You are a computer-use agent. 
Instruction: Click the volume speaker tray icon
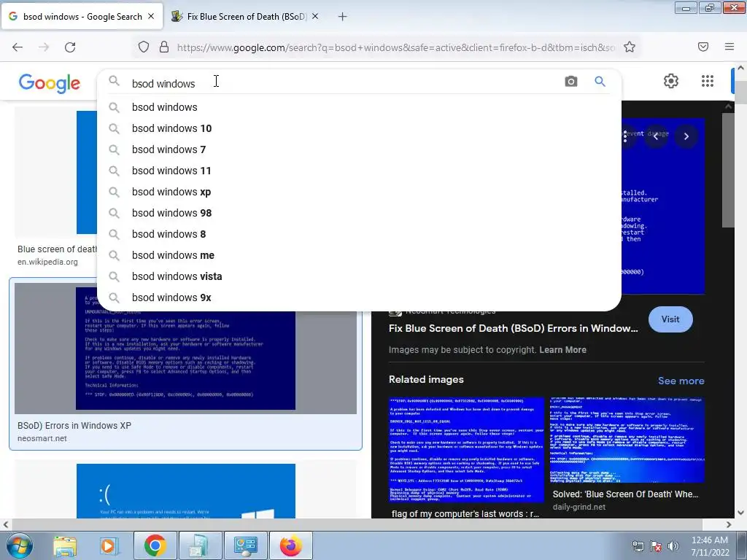[673, 546]
